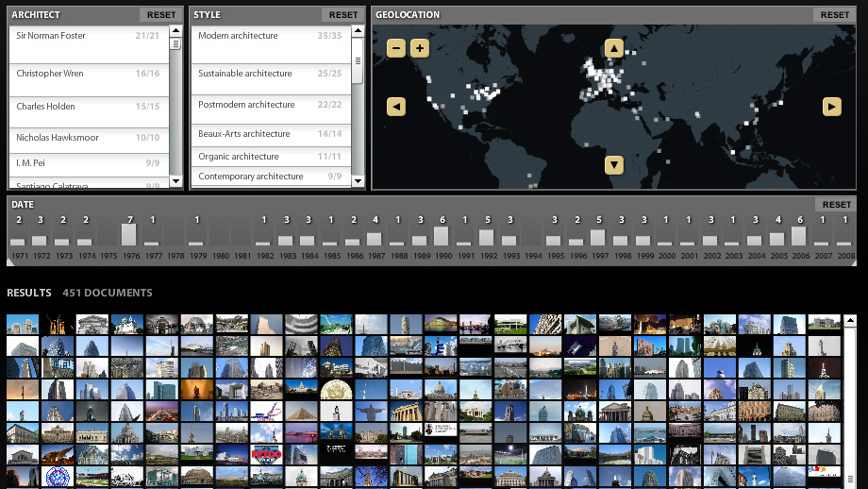Zoom out the geolocation map
868x489 pixels.
tap(396, 48)
